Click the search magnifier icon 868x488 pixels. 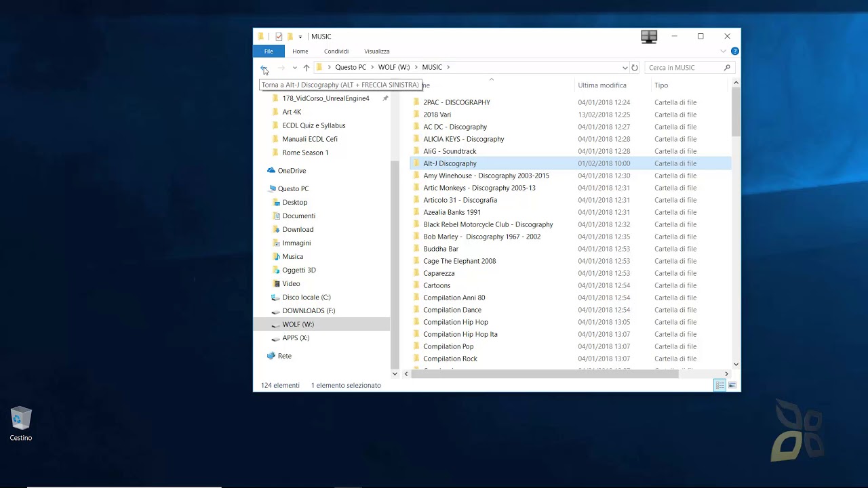pos(727,68)
